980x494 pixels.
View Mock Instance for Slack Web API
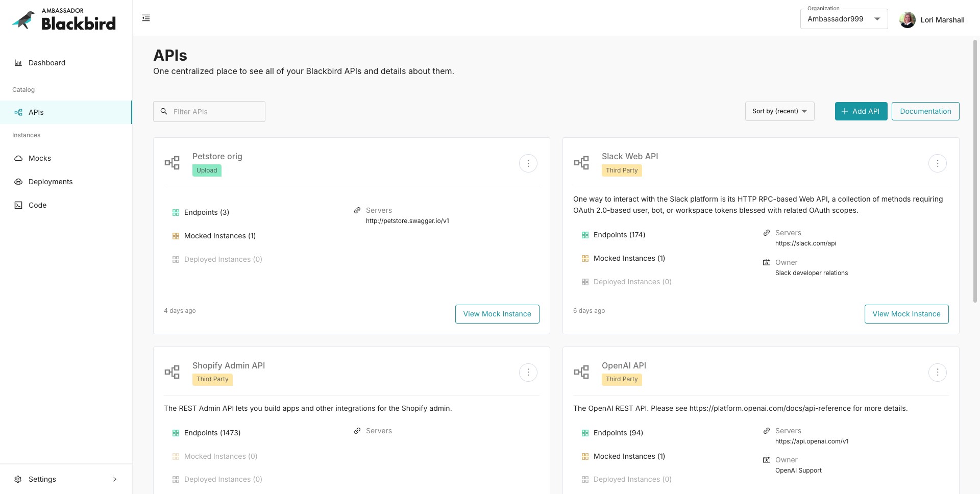coord(906,314)
